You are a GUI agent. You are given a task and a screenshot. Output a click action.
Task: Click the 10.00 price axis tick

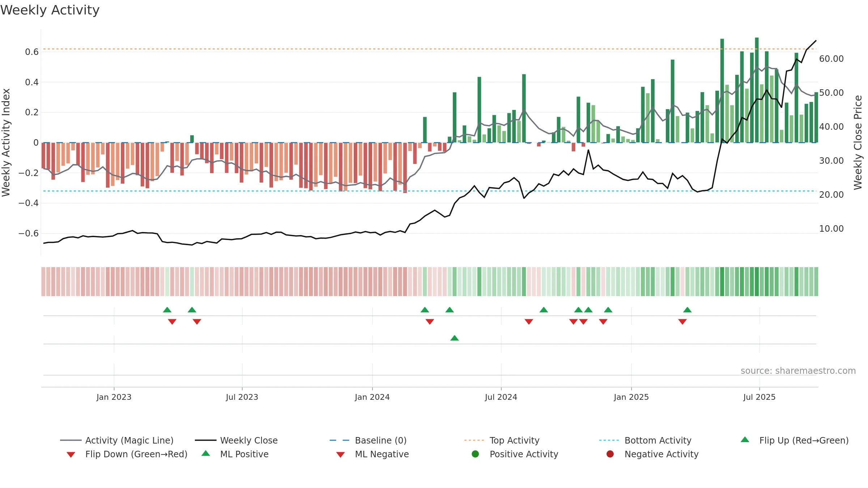coord(831,229)
